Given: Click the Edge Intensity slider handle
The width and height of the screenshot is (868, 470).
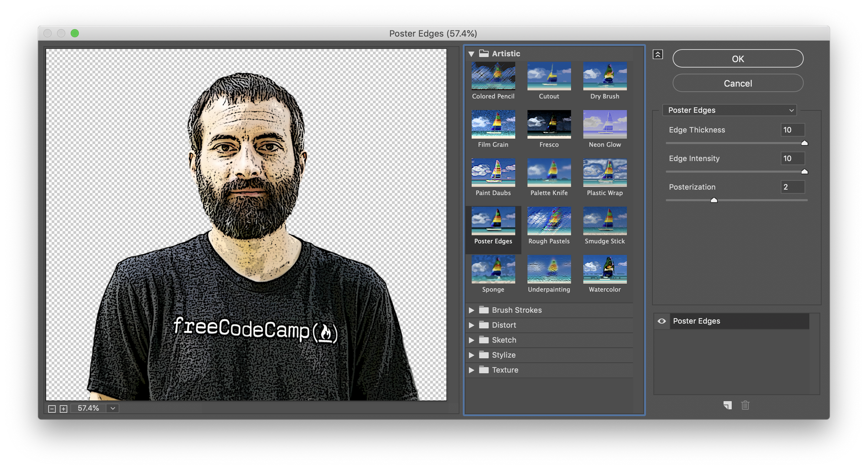Looking at the screenshot, I should (x=804, y=172).
